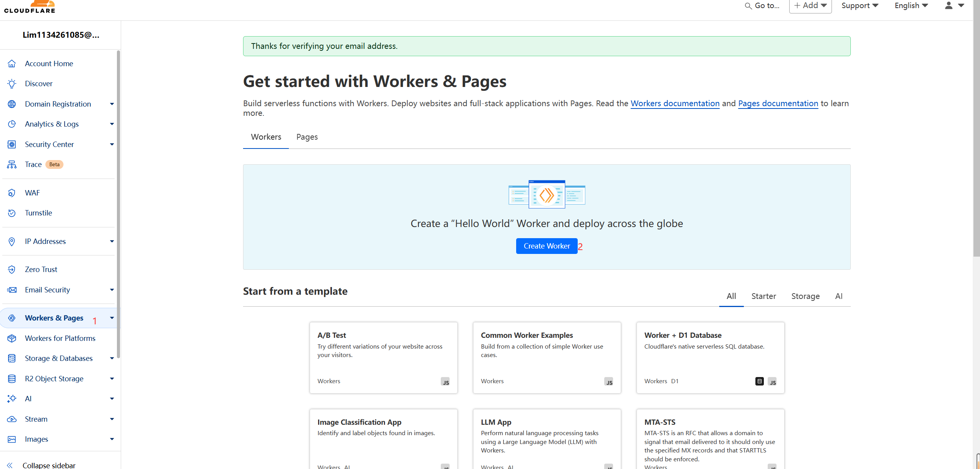
Task: Click the Zero Trust sidebar icon
Action: coord(12,269)
